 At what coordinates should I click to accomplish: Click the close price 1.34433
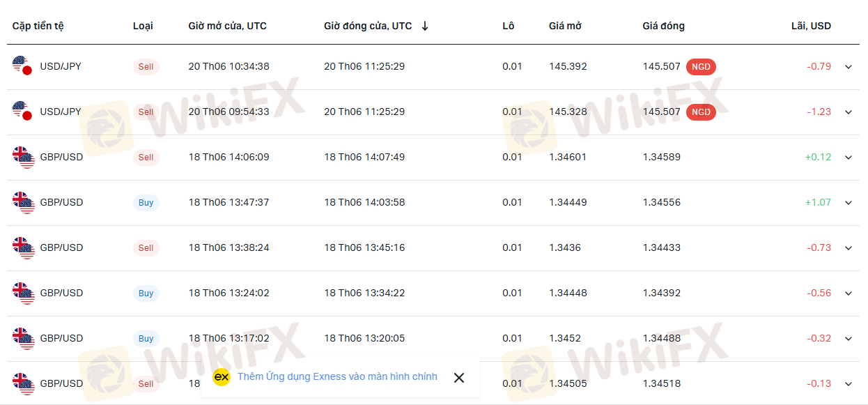click(662, 247)
